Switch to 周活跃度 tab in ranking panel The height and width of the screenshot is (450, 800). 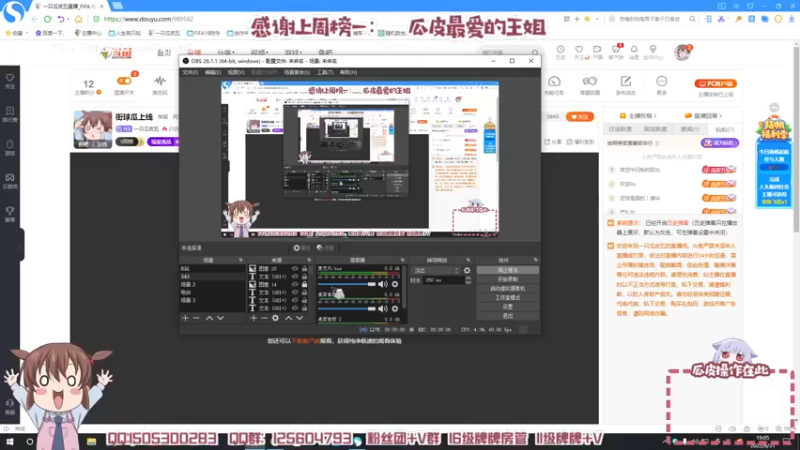point(655,130)
